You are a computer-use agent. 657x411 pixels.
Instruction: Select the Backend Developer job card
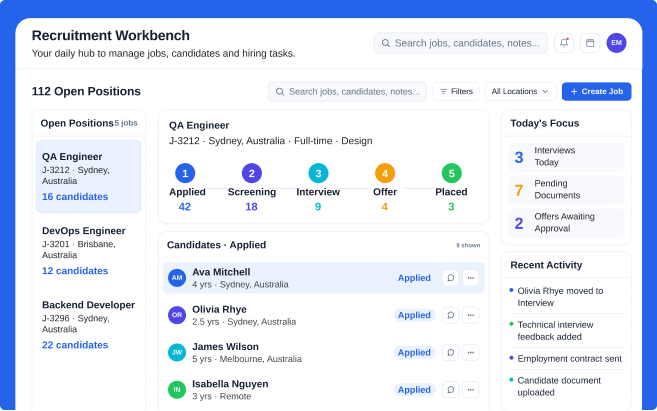(88, 325)
